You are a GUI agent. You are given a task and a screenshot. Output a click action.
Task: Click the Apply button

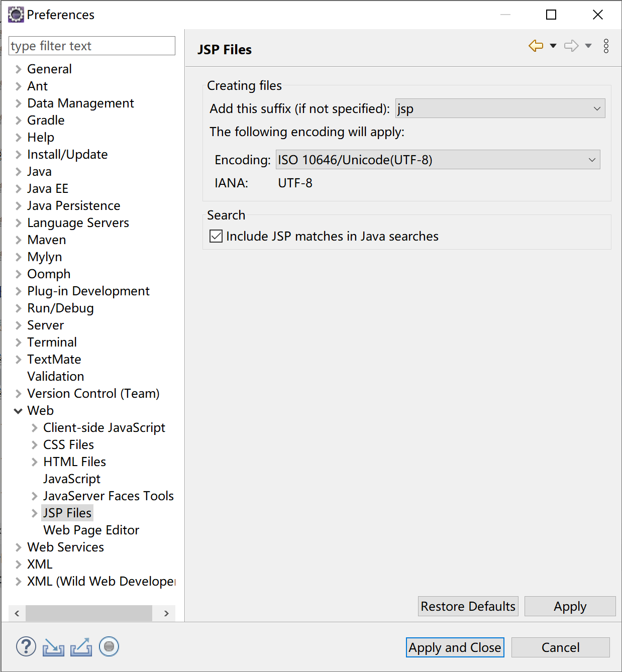point(570,606)
